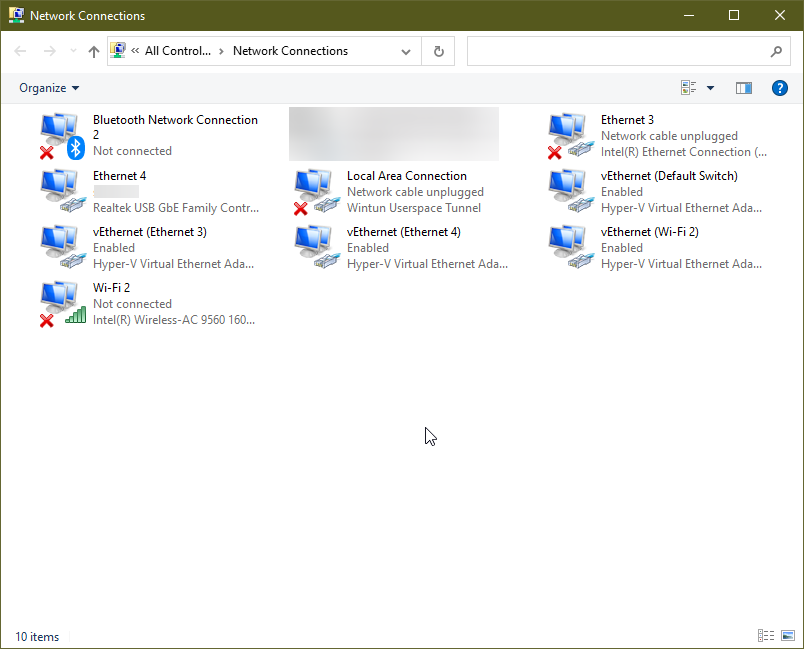Click the 'Wintun Userspace Tunnel' text

(414, 208)
